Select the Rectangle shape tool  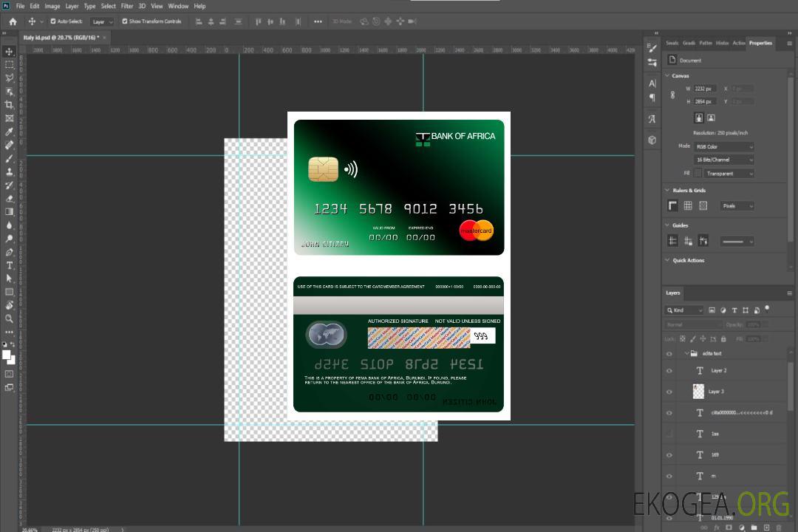coord(9,292)
